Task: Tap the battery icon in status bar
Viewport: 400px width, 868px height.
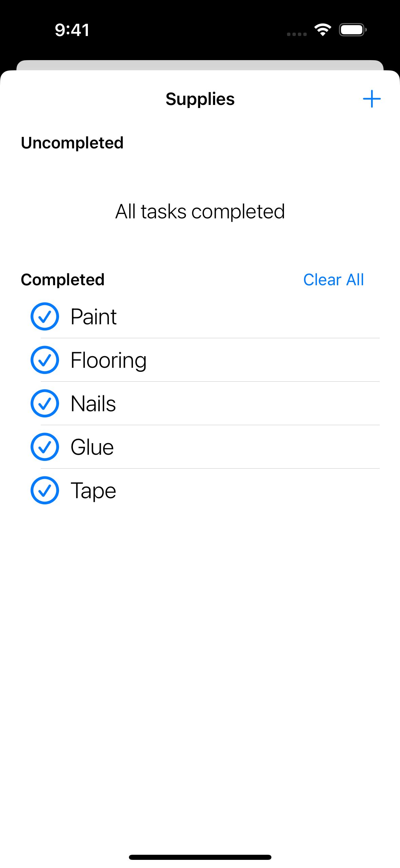Action: pyautogui.click(x=353, y=30)
